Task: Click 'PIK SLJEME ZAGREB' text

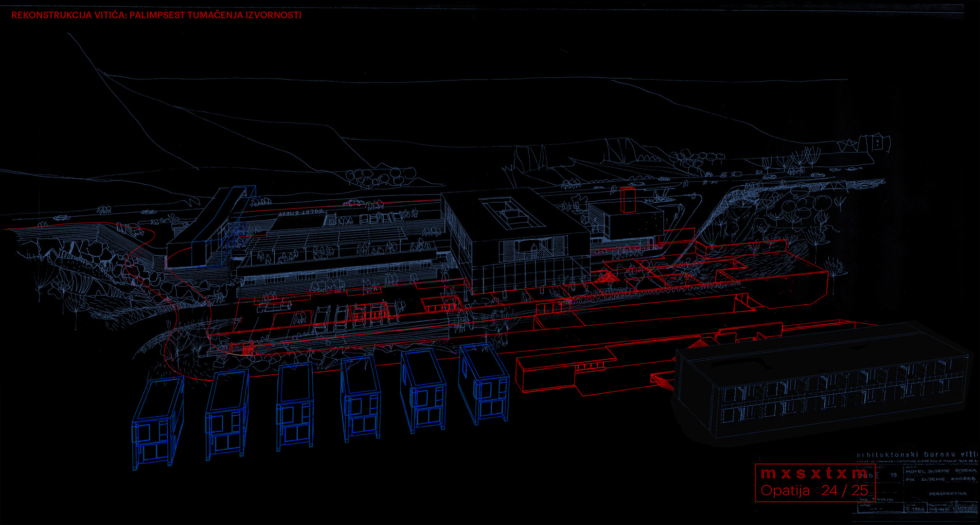Action: (941, 479)
